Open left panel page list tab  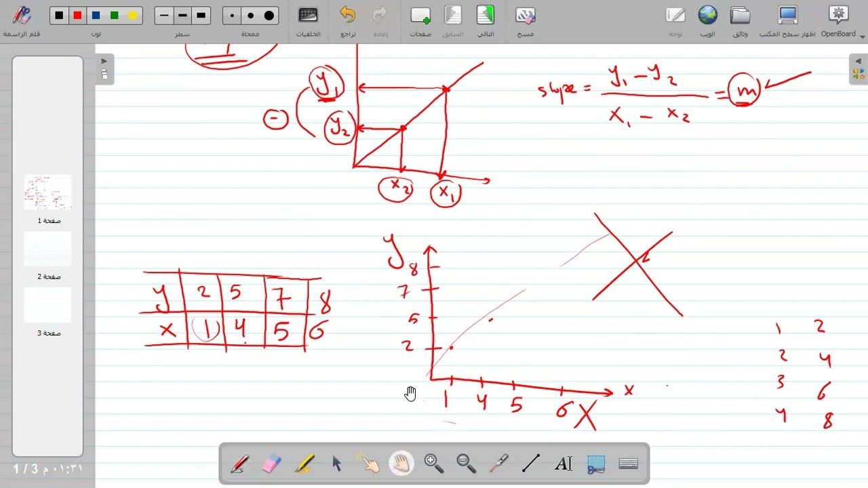(104, 74)
